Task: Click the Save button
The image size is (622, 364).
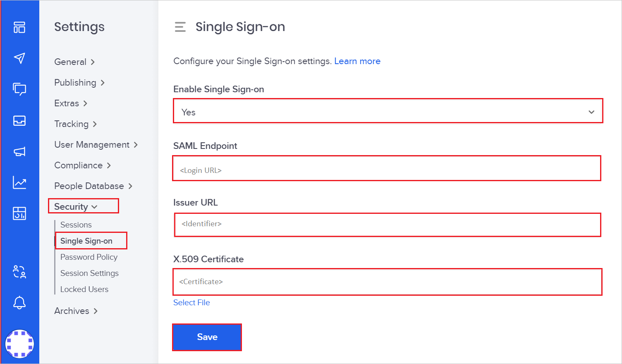Action: click(207, 337)
